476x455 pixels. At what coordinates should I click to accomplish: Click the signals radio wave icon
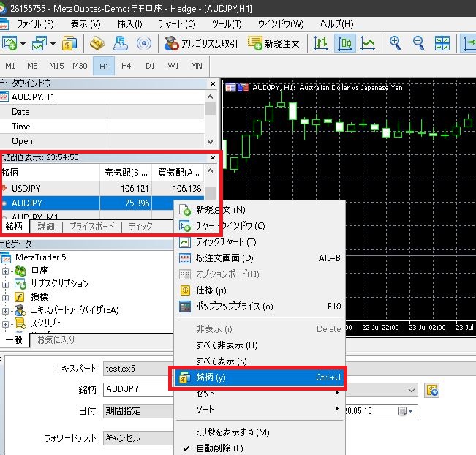pos(144,43)
